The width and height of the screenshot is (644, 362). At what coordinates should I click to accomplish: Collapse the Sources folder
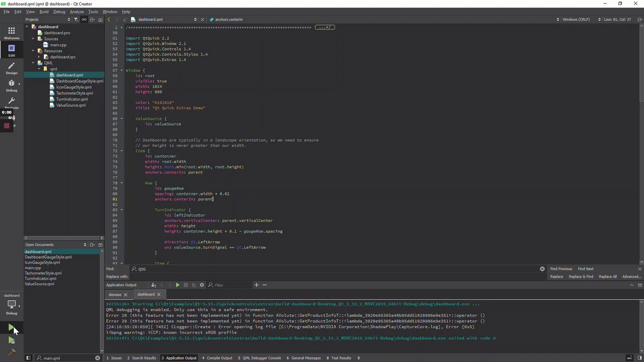33,39
